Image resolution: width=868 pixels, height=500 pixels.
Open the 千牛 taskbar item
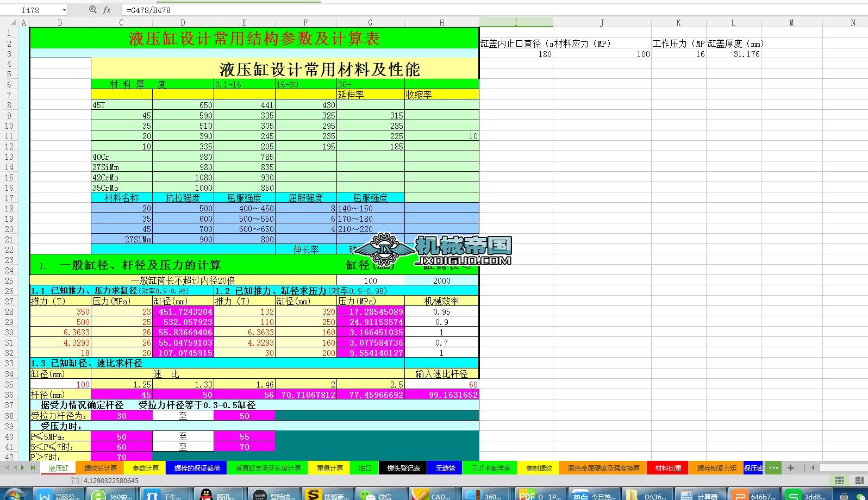[x=165, y=495]
